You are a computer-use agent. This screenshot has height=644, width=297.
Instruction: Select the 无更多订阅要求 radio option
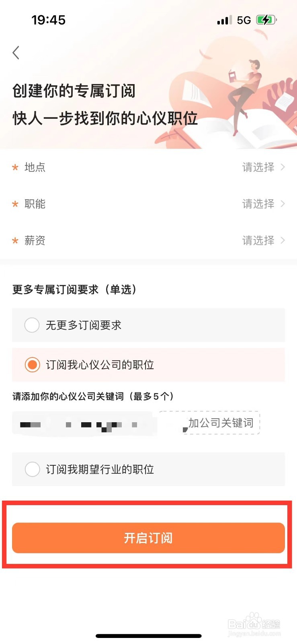pyautogui.click(x=32, y=325)
